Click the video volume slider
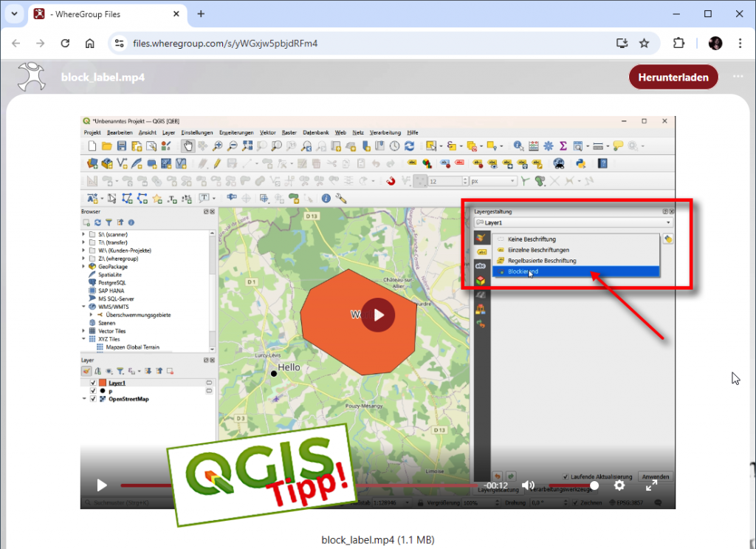This screenshot has width=756, height=549. pos(574,485)
